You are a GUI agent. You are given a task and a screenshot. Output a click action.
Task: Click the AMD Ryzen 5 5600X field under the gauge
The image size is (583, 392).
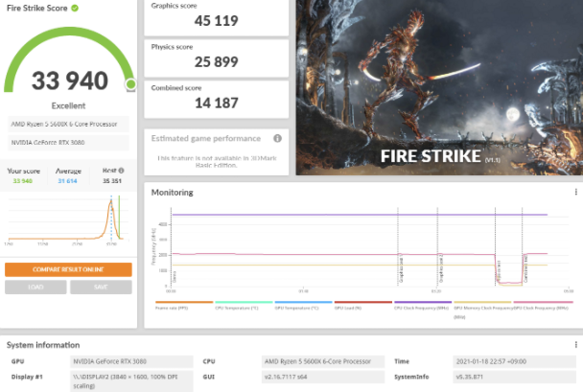[x=68, y=124]
